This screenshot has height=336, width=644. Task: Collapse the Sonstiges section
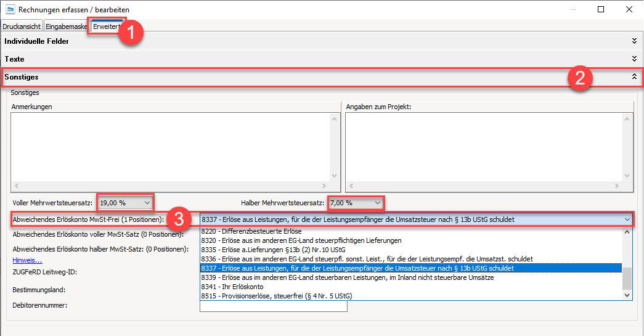[634, 77]
